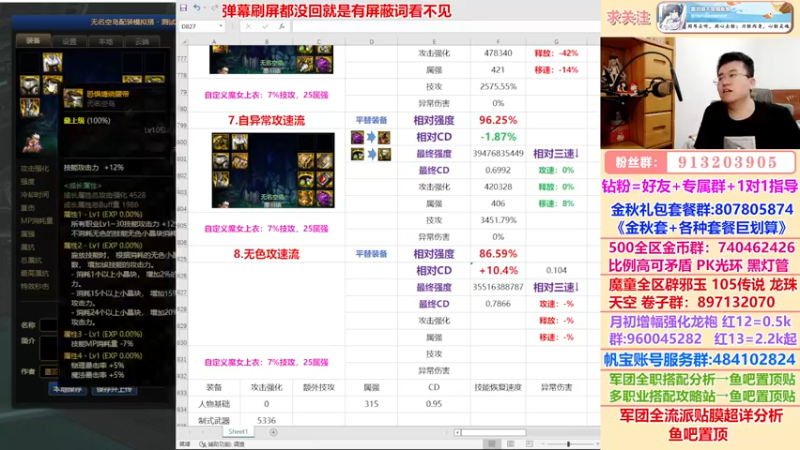Click the 作者 input field in simulator

(x=49, y=371)
